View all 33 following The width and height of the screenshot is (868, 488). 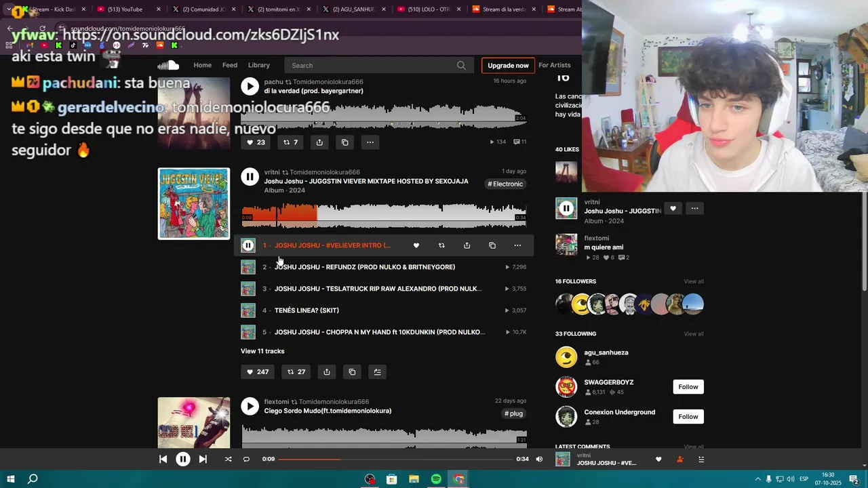694,333
